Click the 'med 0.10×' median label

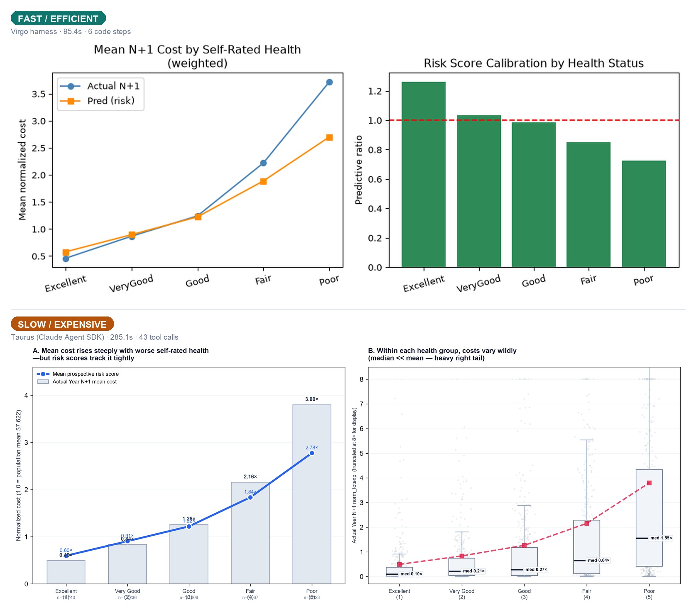pyautogui.click(x=411, y=574)
